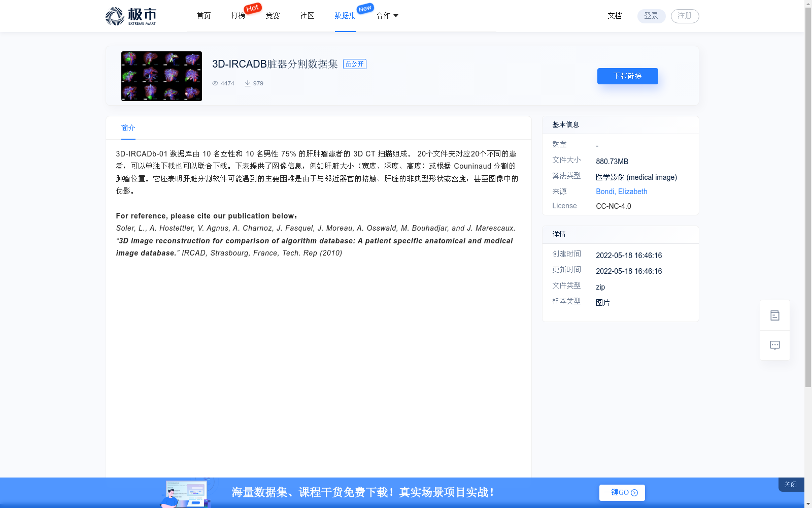Switch to the 简介 tab
812x508 pixels.
(x=128, y=128)
